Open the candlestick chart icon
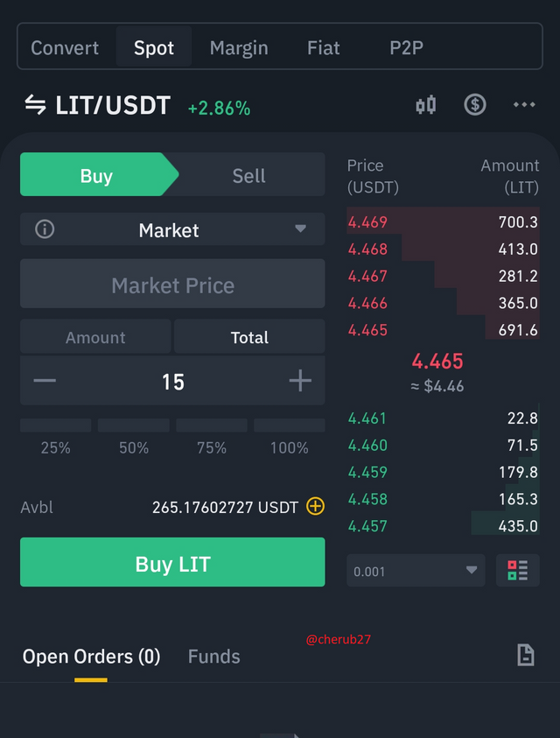560x738 pixels. tap(426, 105)
